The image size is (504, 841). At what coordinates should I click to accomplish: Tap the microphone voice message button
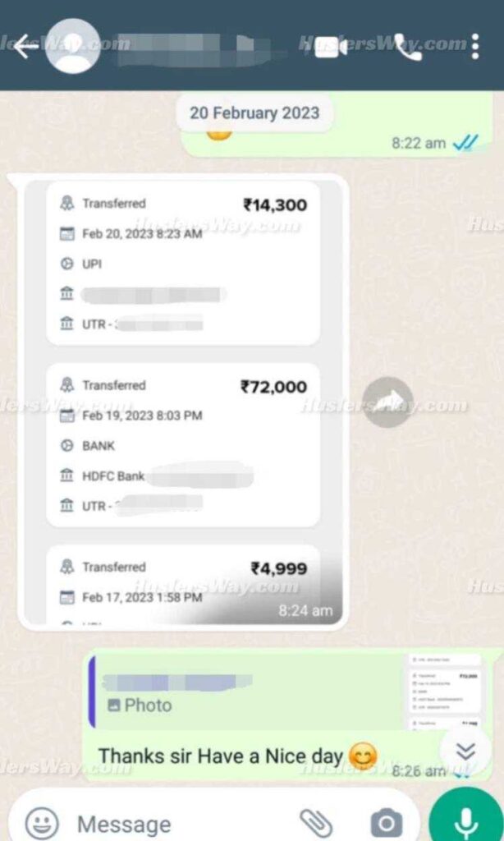point(466,820)
